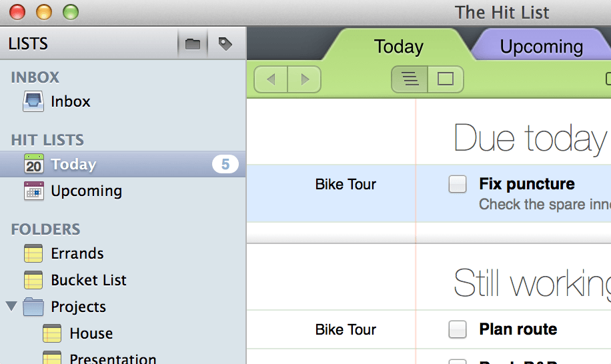611x364 pixels.
Task: Click the folder icon in Lists header
Action: pyautogui.click(x=193, y=44)
